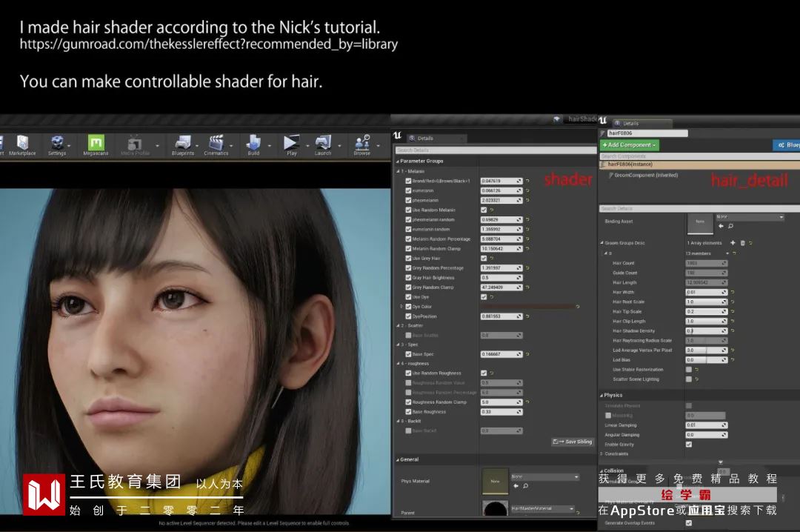800x532 pixels.
Task: Open the Megascans plugin
Action: pyautogui.click(x=96, y=144)
